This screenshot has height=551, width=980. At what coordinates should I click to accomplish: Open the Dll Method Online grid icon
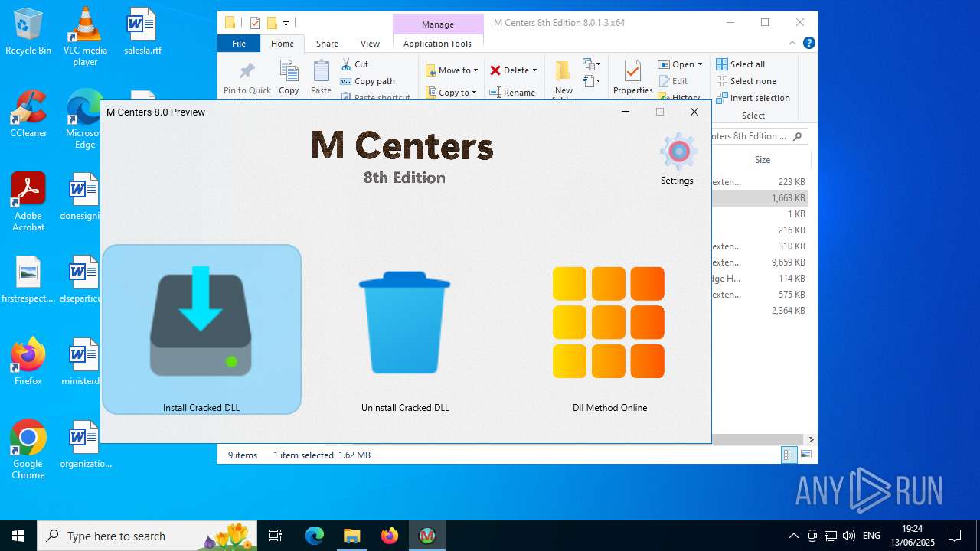tap(609, 322)
